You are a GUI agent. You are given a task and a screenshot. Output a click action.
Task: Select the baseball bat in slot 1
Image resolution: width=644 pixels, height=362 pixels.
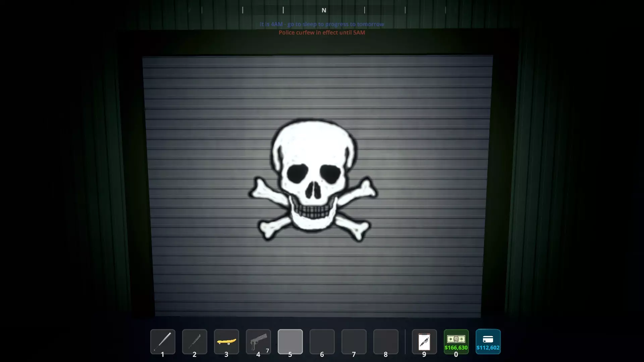(163, 341)
